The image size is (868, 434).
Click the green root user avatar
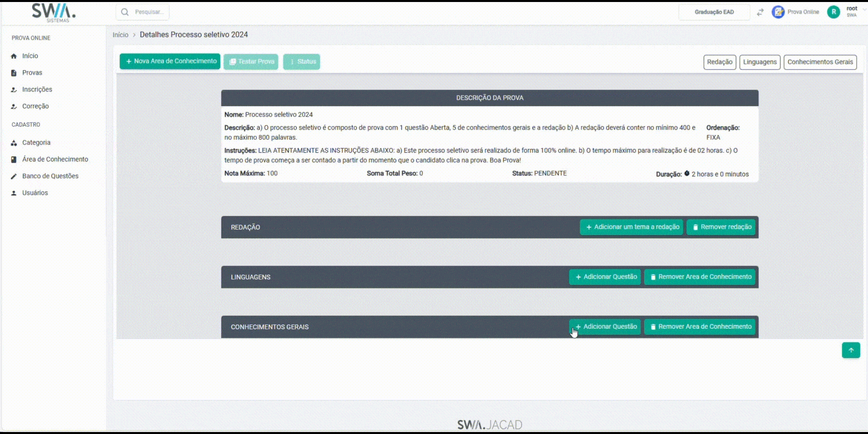pyautogui.click(x=833, y=12)
